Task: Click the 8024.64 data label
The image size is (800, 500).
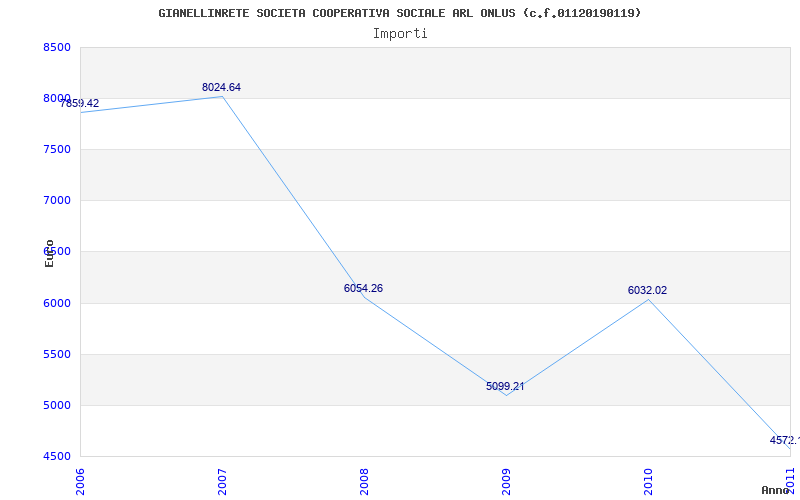Action: [221, 87]
